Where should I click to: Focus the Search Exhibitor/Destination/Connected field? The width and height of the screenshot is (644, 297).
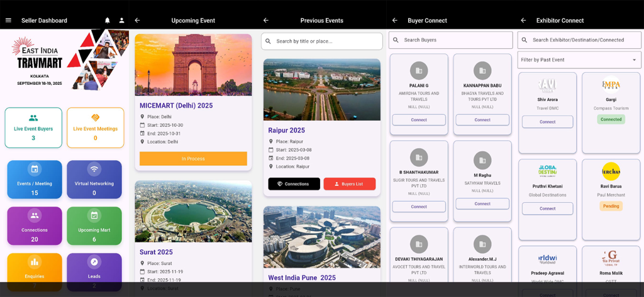tap(579, 40)
